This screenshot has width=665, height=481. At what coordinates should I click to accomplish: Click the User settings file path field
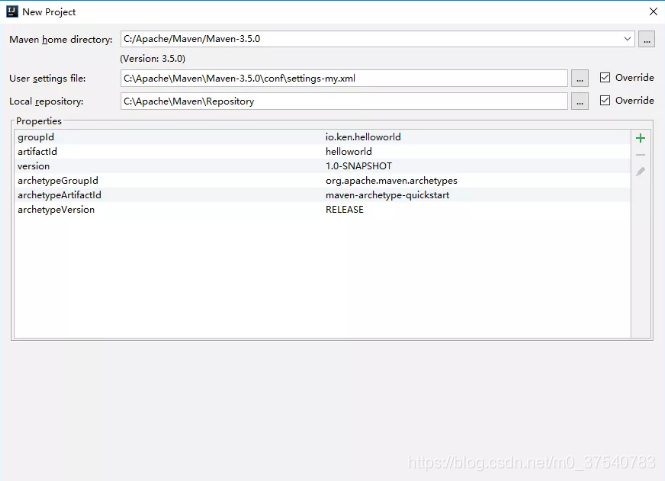point(344,78)
